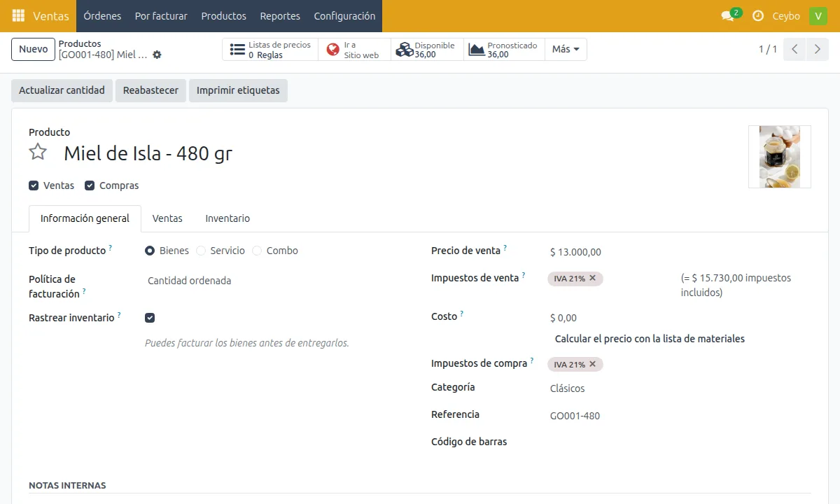Image resolution: width=840 pixels, height=504 pixels.
Task: Open the Categoría field showing Clásicos
Action: [x=679, y=388]
